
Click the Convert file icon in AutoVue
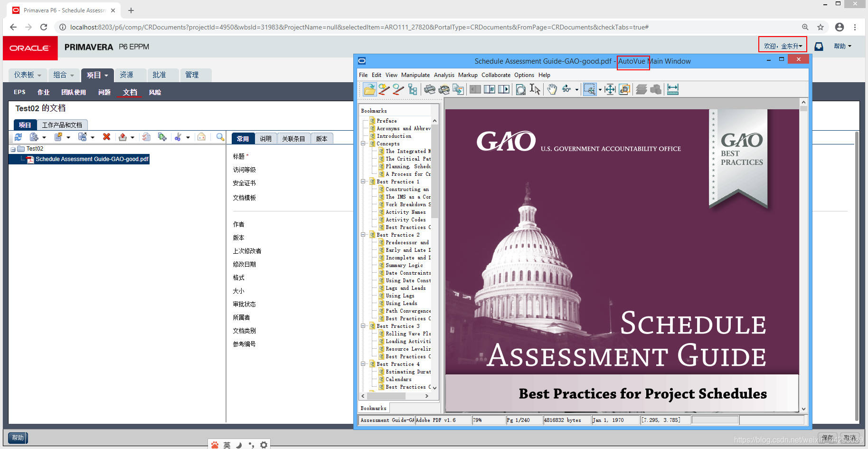(x=458, y=89)
